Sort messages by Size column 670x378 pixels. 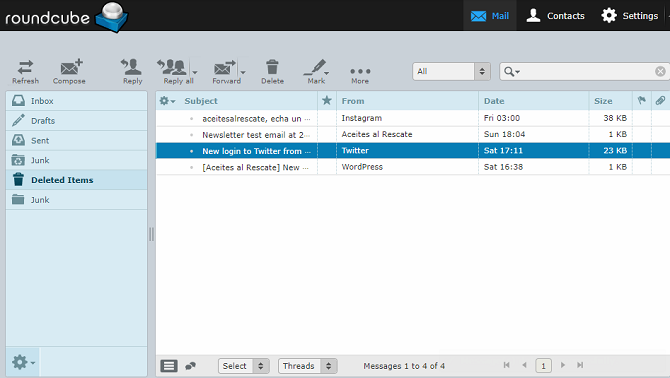tap(603, 101)
